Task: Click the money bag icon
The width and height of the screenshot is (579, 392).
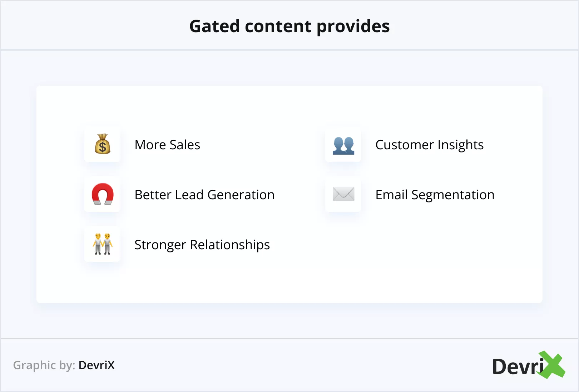Action: click(103, 144)
